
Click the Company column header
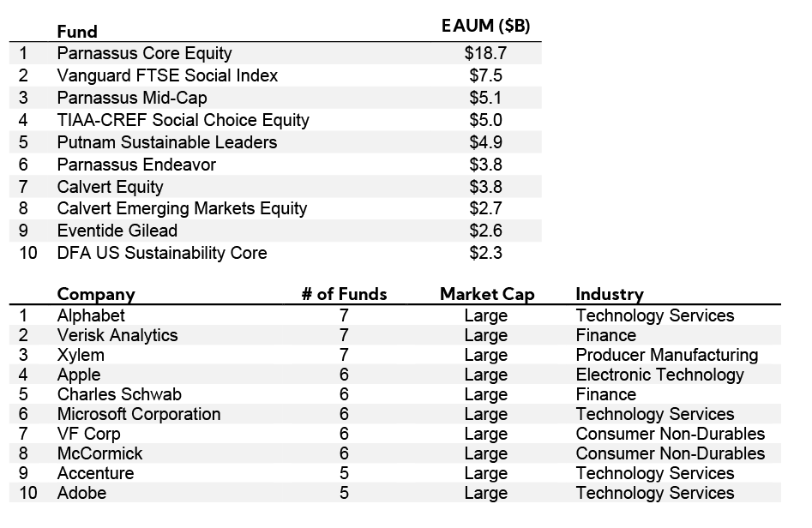(96, 294)
